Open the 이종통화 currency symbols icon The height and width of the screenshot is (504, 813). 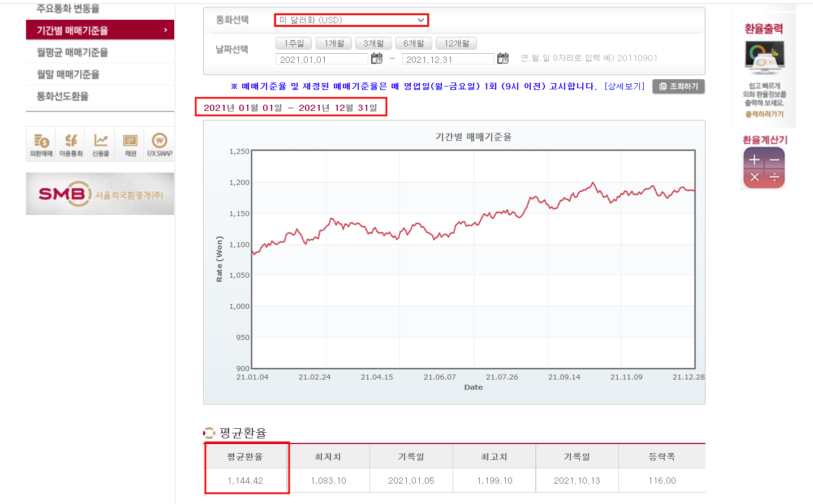pos(71,144)
